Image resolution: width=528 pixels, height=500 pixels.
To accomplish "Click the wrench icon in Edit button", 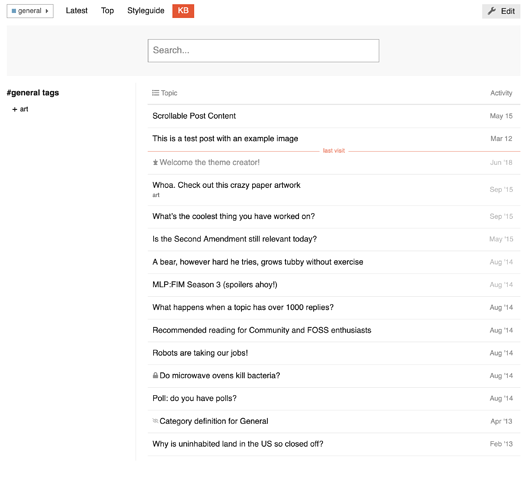I will [x=492, y=11].
